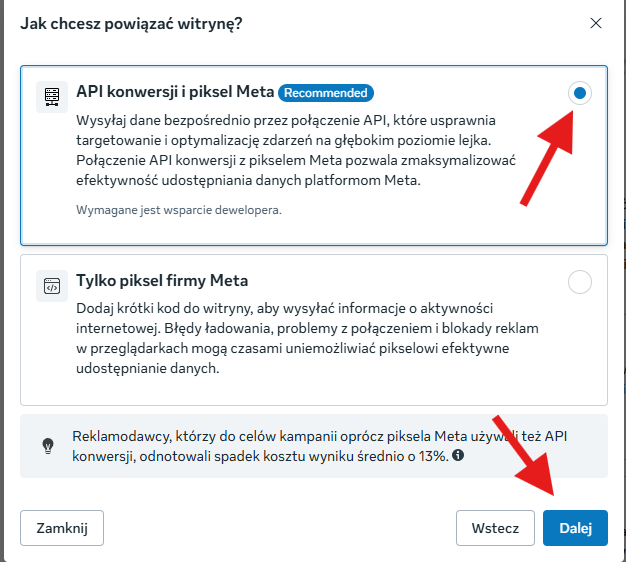
Task: Select Tylko piksel firmy Meta radio button
Action: click(x=580, y=282)
